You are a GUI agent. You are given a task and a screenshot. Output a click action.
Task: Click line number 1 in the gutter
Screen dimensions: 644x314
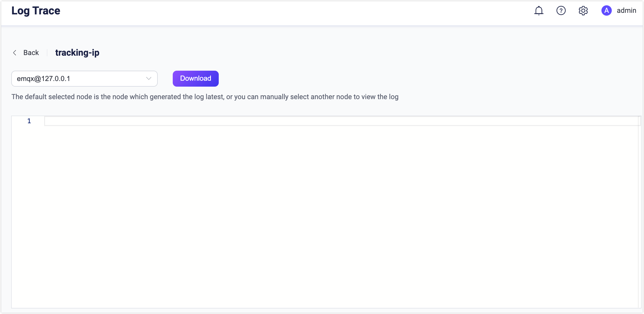tap(29, 121)
